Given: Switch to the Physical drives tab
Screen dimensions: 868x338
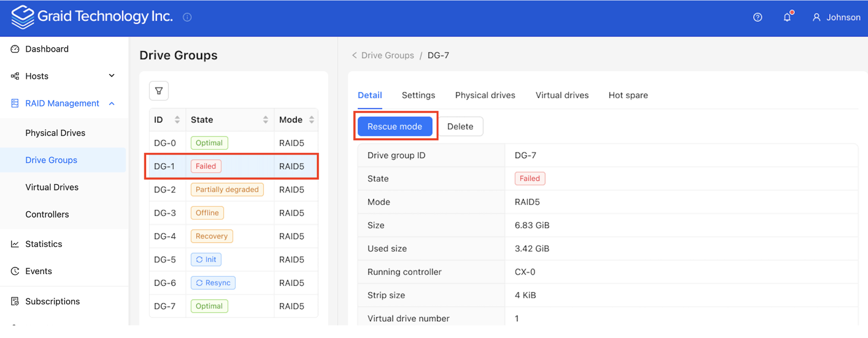Looking at the screenshot, I should point(485,95).
